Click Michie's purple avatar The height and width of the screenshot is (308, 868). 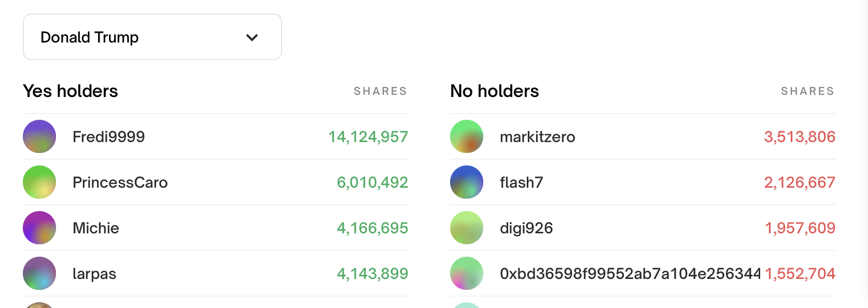[x=39, y=228]
